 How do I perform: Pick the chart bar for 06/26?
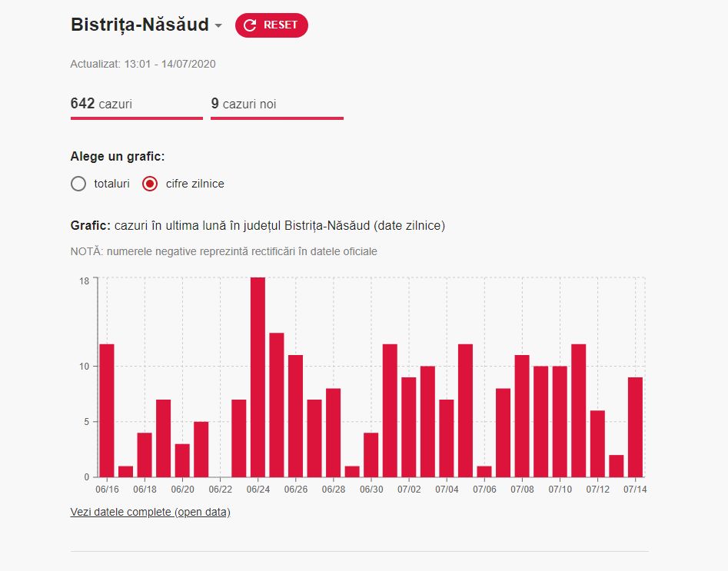pos(296,417)
